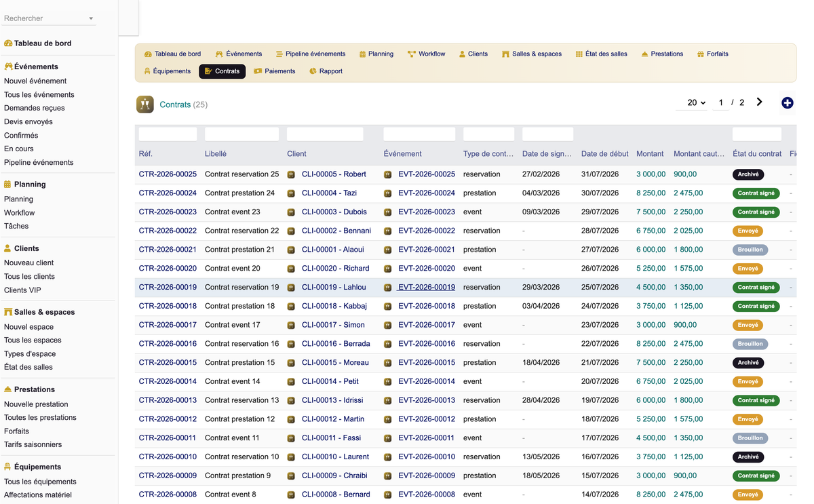Open event EVT-2026-00022 link
814x504 pixels.
pos(427,231)
